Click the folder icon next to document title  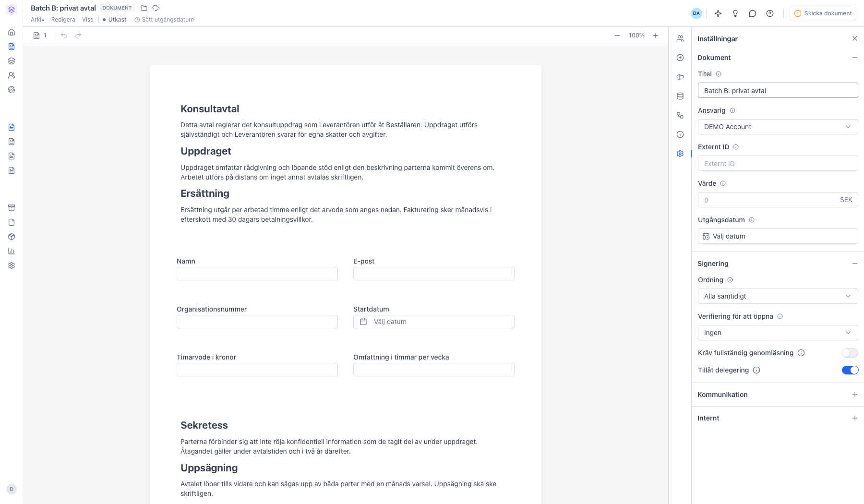pos(144,8)
